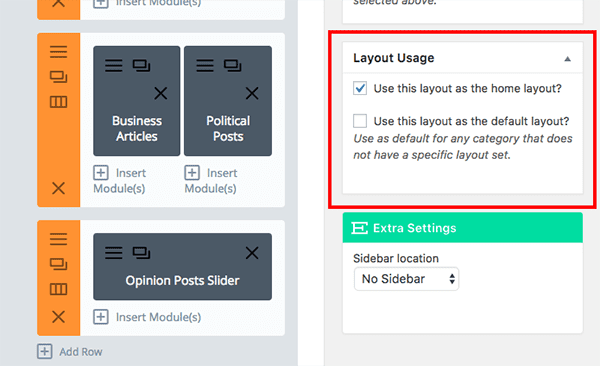Open the Sidebar location dropdown
Viewport: 600px width, 366px height.
[406, 279]
